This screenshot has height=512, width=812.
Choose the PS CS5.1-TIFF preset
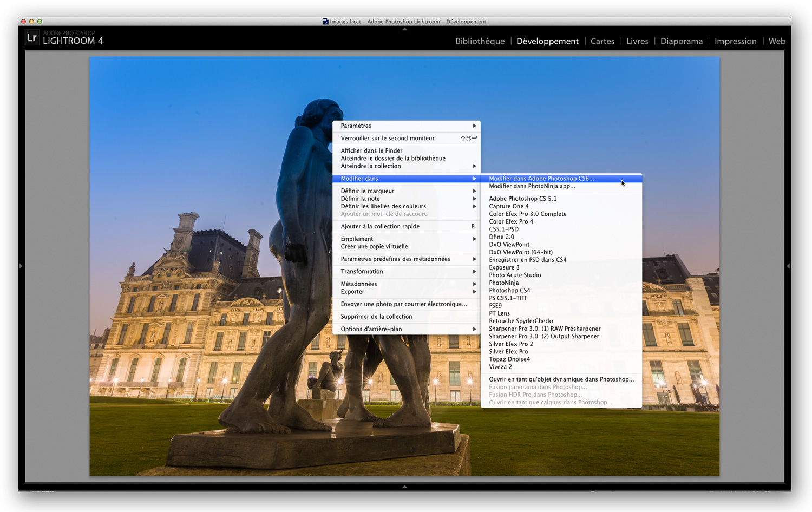coord(561,298)
